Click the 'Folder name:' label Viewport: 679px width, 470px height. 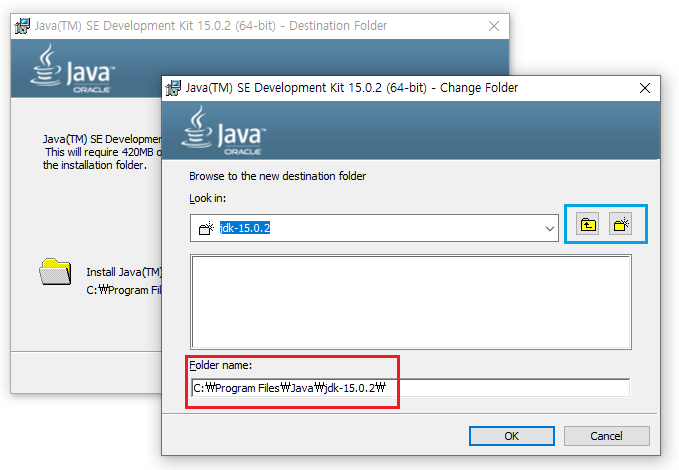[x=220, y=365]
